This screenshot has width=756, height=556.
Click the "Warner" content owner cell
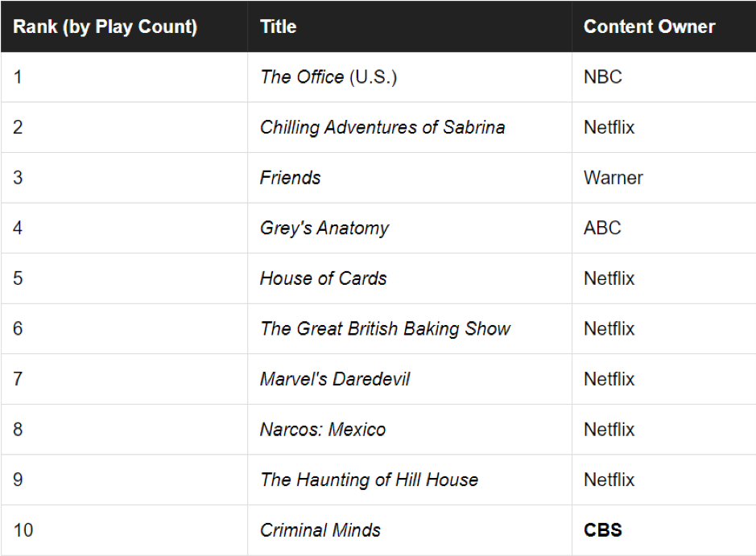(x=613, y=178)
